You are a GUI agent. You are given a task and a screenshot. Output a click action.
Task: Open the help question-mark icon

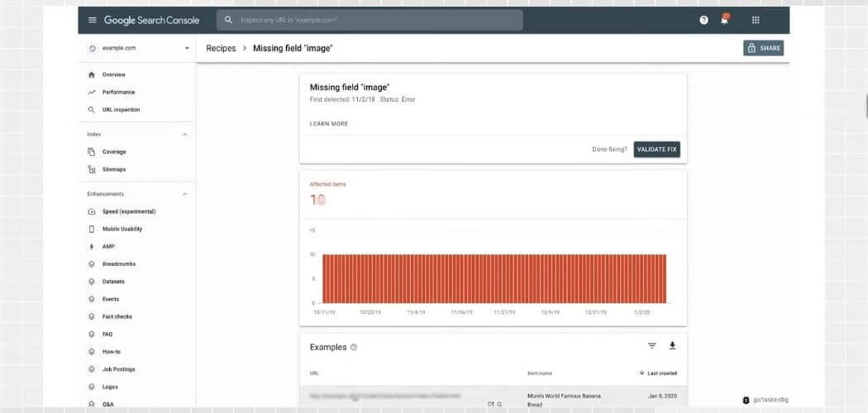click(703, 20)
